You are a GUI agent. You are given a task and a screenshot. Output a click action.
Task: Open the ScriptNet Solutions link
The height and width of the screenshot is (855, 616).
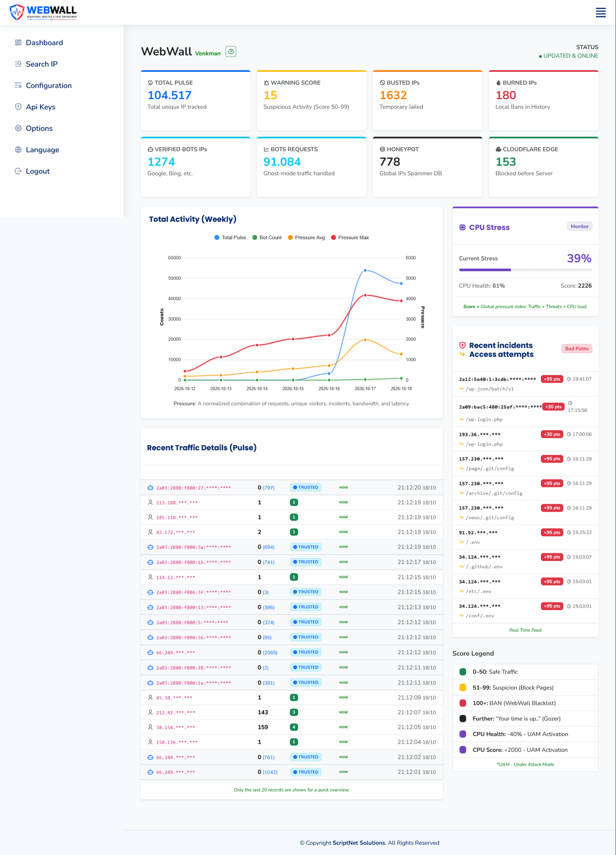point(359,843)
